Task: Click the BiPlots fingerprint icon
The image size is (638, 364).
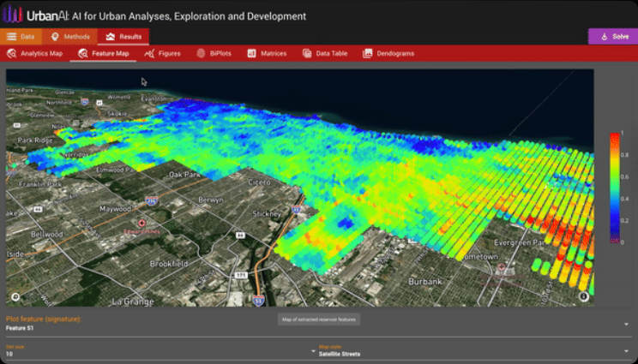Action: (201, 53)
